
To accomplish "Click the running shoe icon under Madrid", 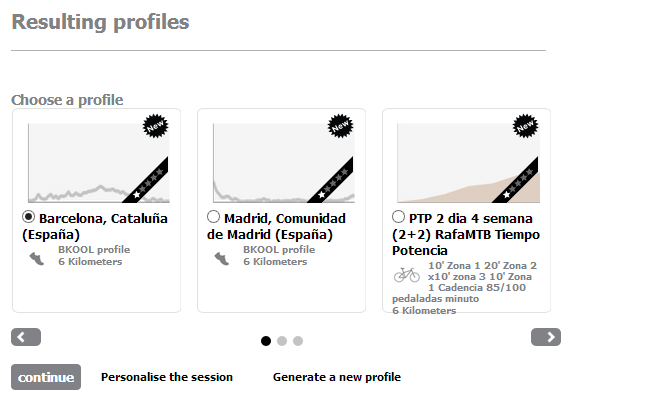I will [222, 259].
